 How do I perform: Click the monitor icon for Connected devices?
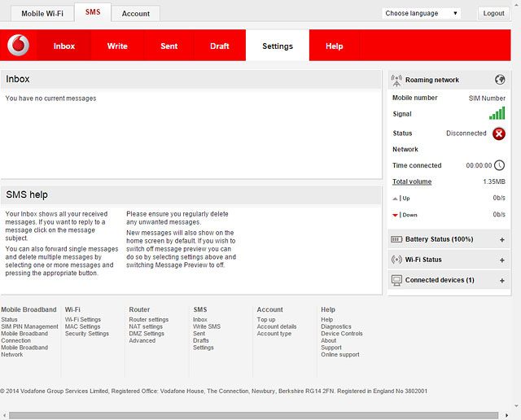[396, 280]
